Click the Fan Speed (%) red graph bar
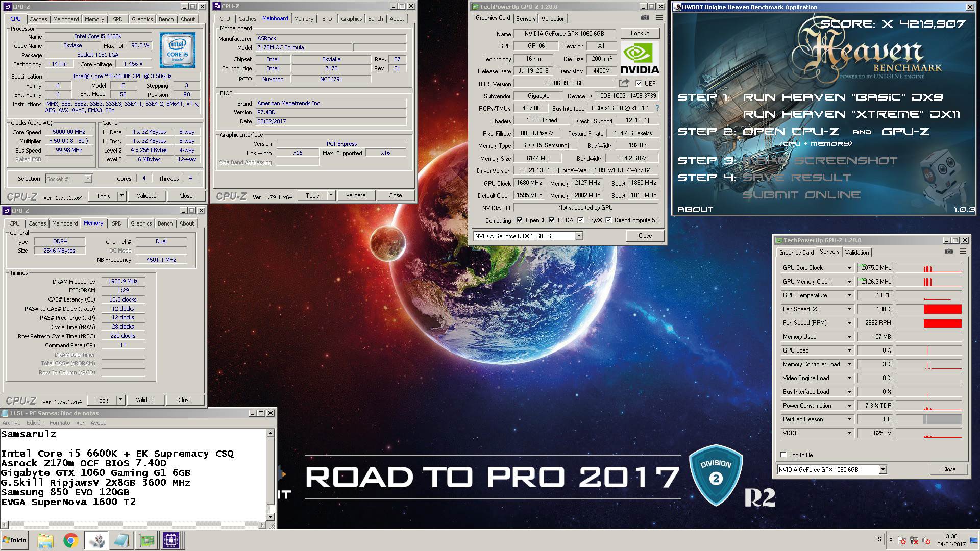The height and width of the screenshot is (551, 980). click(x=942, y=309)
